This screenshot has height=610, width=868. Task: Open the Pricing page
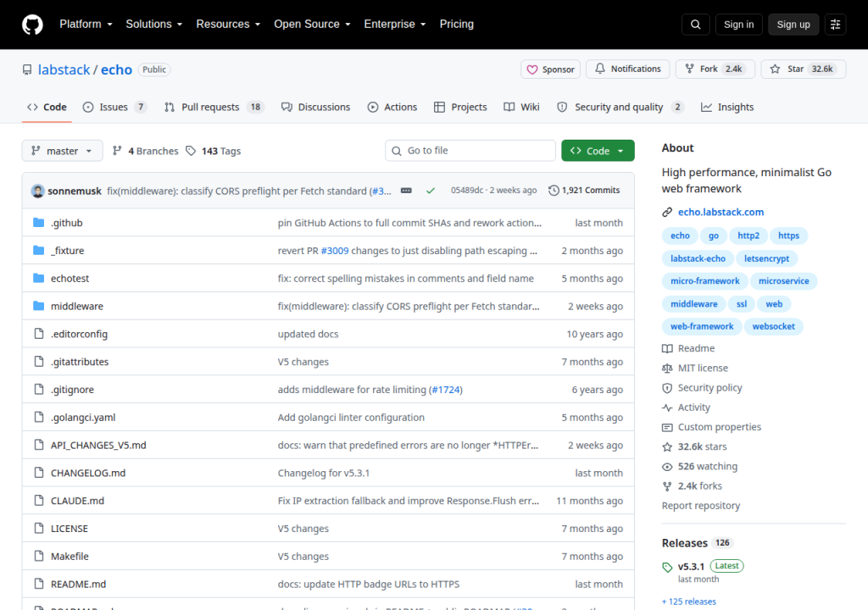(457, 24)
